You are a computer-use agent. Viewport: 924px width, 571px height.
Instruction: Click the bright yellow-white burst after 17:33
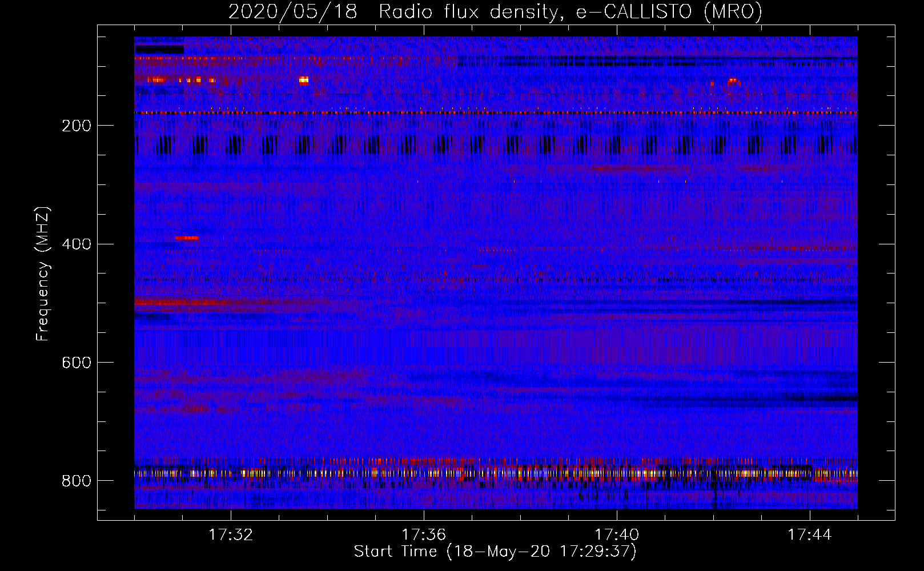pyautogui.click(x=304, y=81)
